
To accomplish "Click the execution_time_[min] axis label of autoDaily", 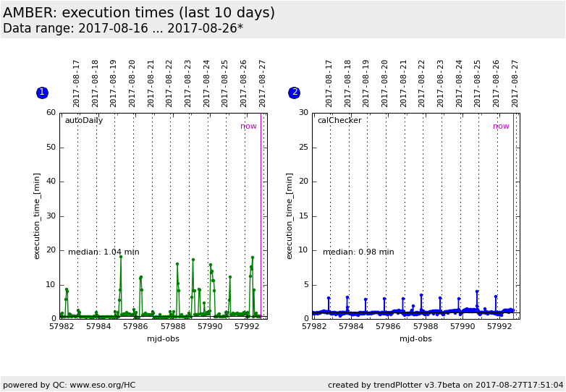I will (37, 216).
